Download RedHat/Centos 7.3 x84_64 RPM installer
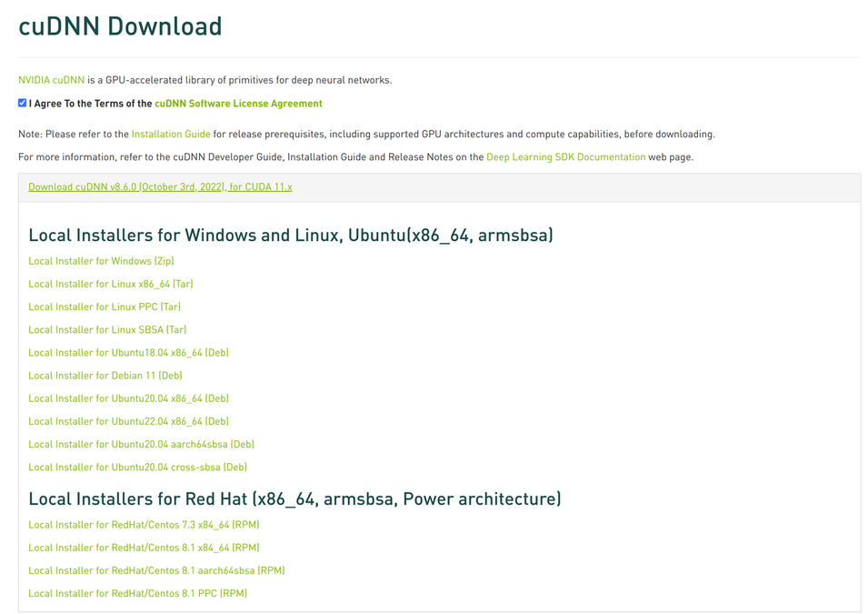The height and width of the screenshot is (614, 868). pyautogui.click(x=144, y=525)
